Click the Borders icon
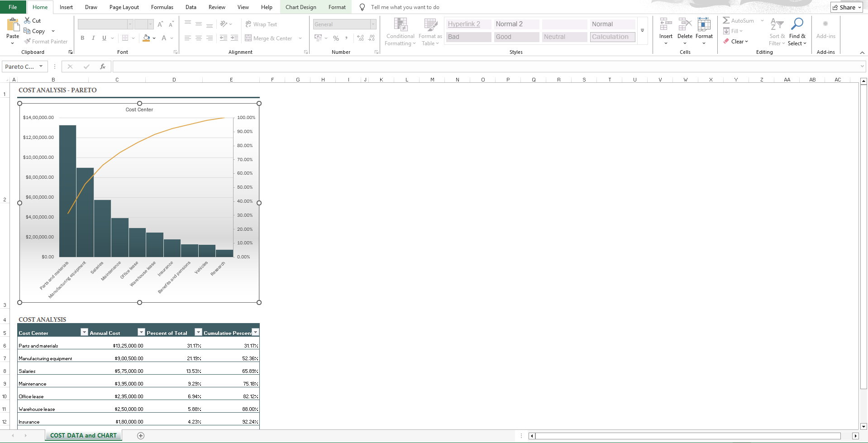 coord(125,38)
